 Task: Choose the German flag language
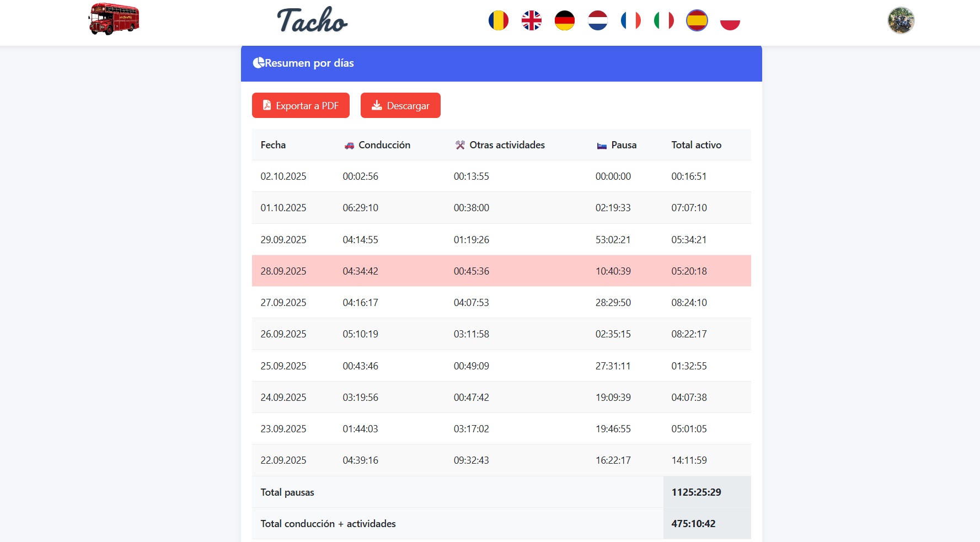(x=564, y=21)
